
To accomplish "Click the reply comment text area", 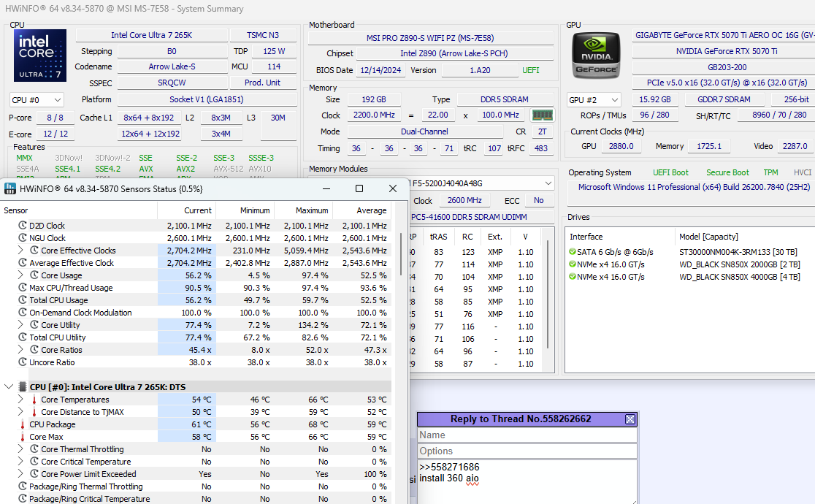I will [x=527, y=481].
